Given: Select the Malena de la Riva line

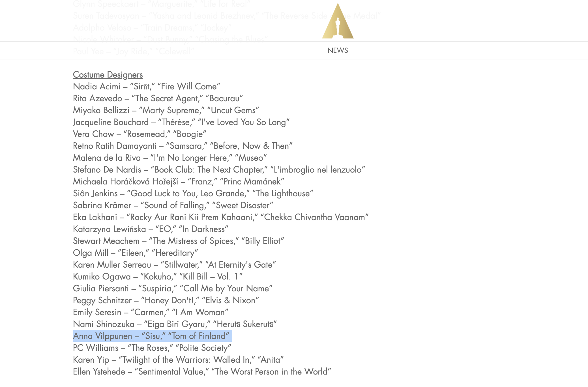Looking at the screenshot, I should pos(170,158).
